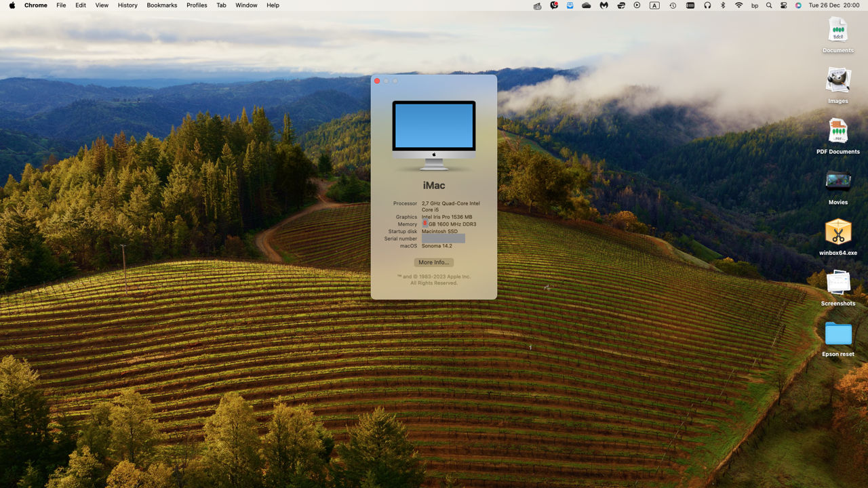Image resolution: width=868 pixels, height=488 pixels.
Task: Open the Profiles menu
Action: coord(197,5)
